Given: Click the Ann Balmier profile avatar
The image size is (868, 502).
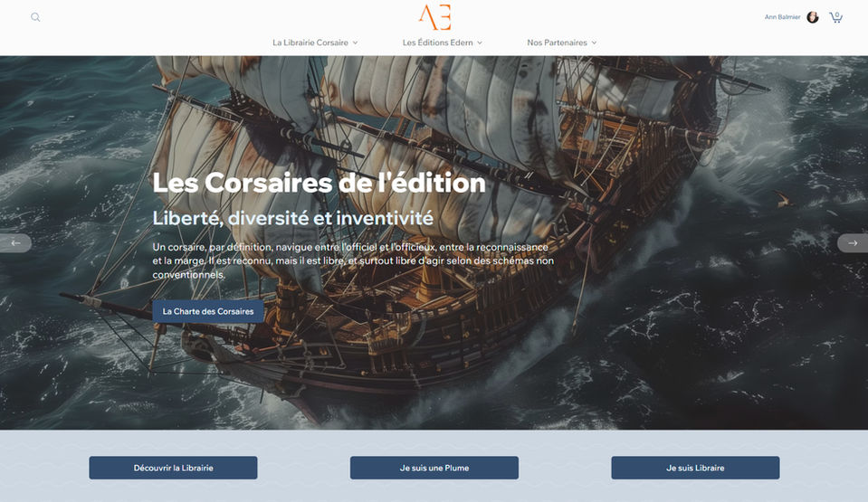Looking at the screenshot, I should point(812,17).
